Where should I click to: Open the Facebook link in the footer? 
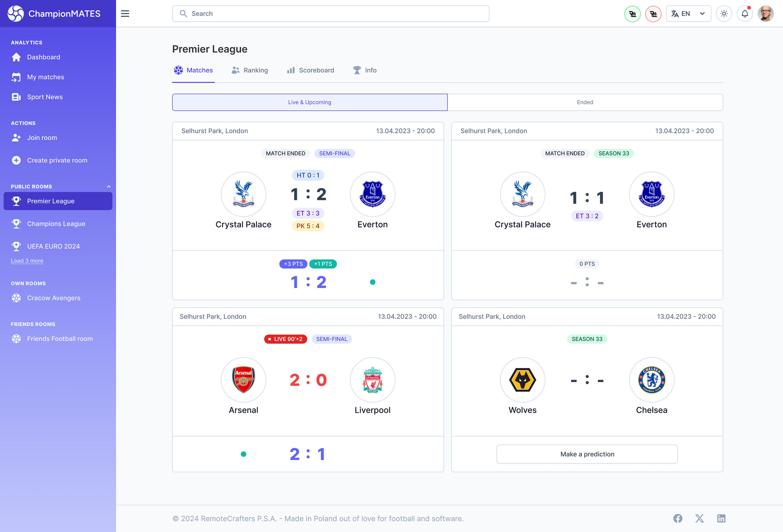point(678,519)
